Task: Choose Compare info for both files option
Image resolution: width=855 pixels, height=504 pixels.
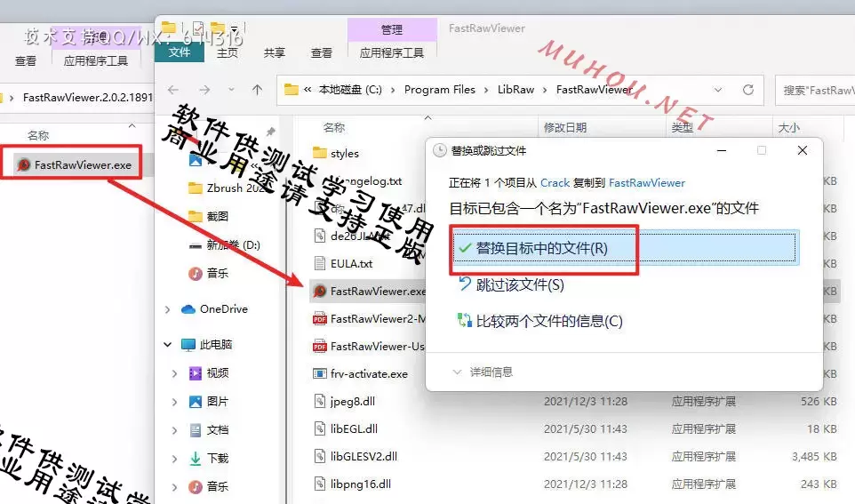Action: 540,321
